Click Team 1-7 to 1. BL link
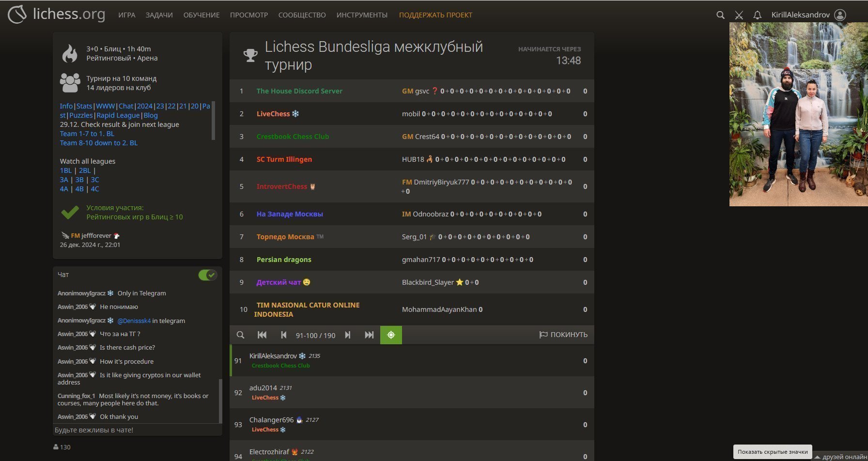Image resolution: width=868 pixels, height=461 pixels. (x=87, y=134)
